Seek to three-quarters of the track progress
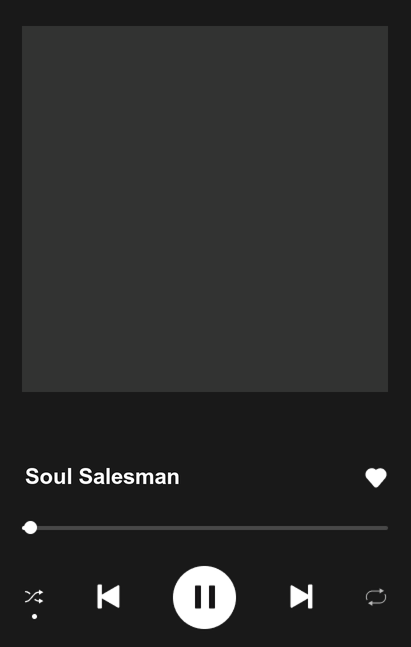Viewport: 411px width, 647px height. coord(297,528)
